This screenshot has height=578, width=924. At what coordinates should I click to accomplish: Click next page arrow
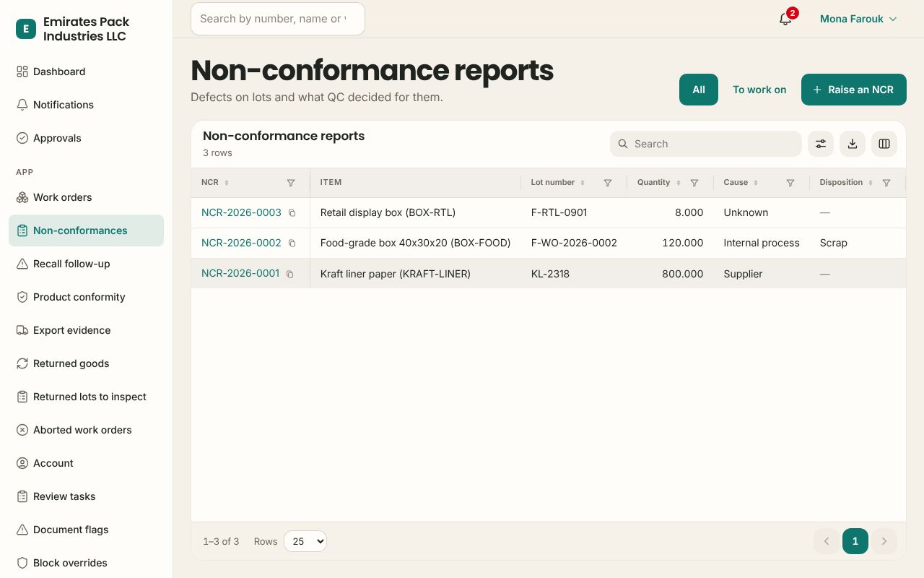coord(884,541)
